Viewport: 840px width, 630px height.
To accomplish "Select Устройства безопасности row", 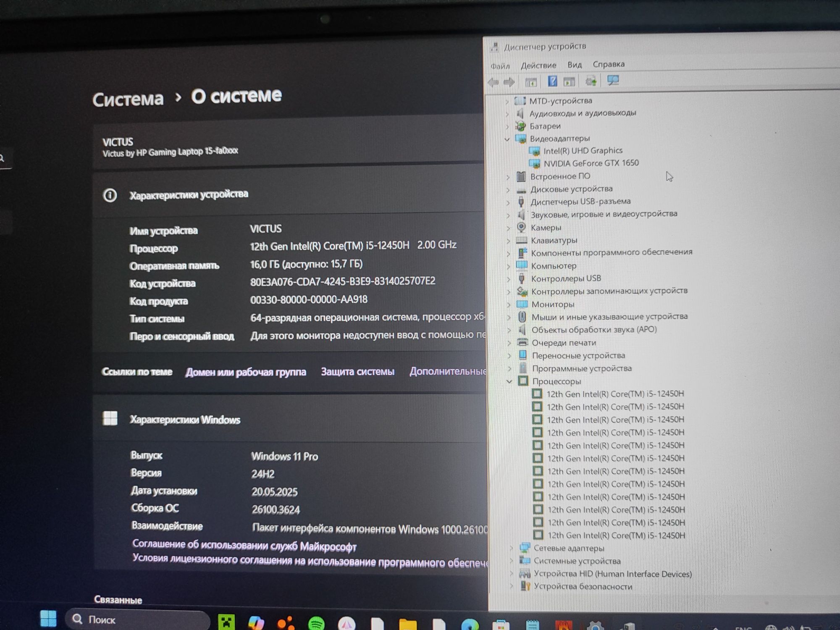I will pyautogui.click(x=583, y=587).
